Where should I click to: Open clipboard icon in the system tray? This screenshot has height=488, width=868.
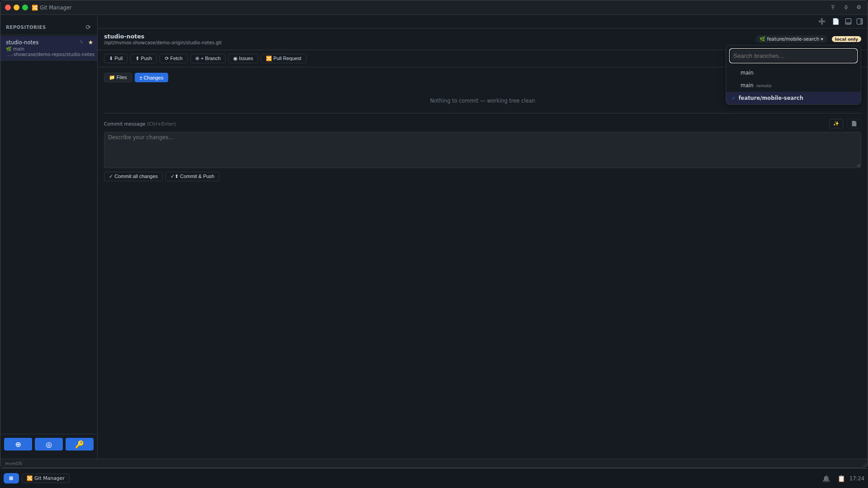coord(841,479)
